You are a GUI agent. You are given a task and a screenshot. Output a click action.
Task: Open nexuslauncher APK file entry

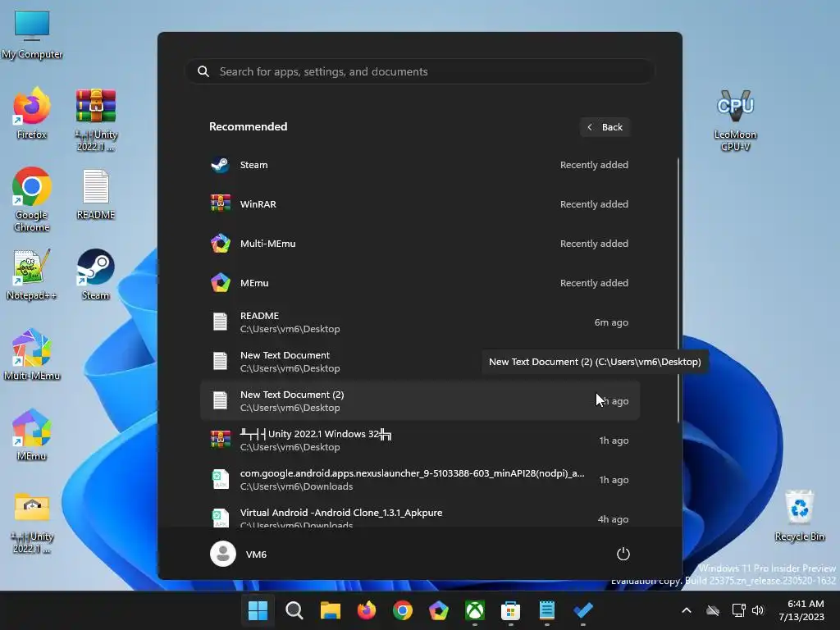point(419,479)
